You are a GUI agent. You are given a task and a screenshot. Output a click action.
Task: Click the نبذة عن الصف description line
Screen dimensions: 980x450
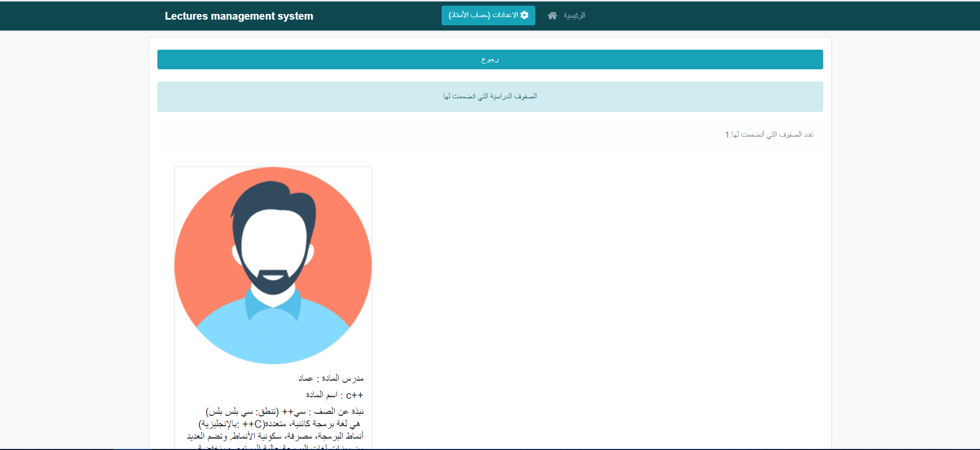[285, 411]
